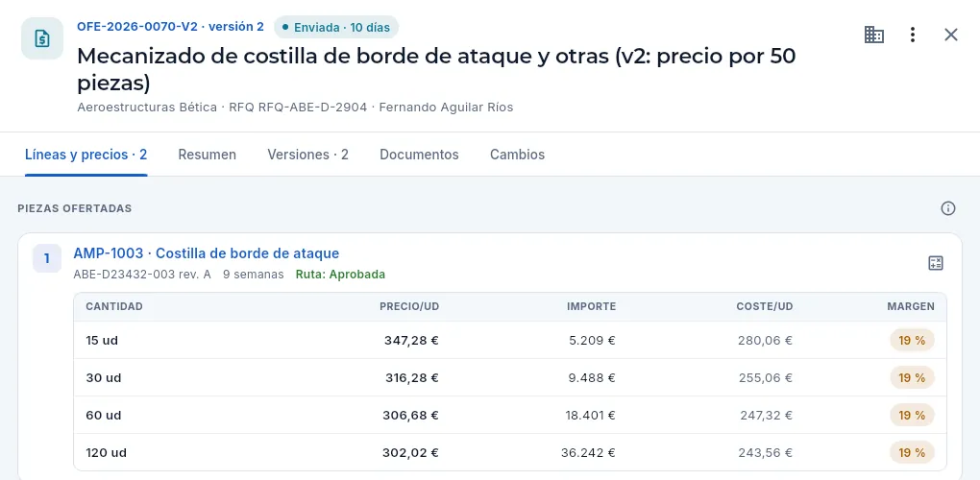Click the unit cost 243,56 €
The width and height of the screenshot is (980, 480).
point(765,453)
